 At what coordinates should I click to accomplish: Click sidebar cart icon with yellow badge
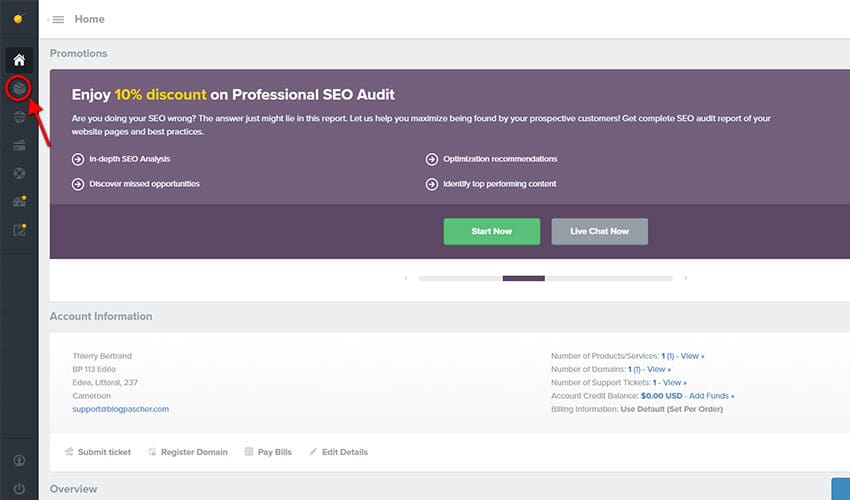[x=20, y=202]
